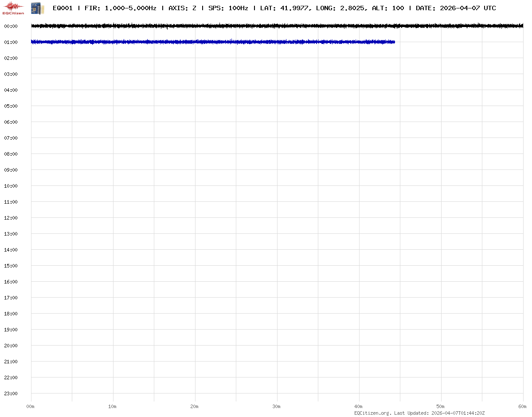Image resolution: width=532 pixels, height=417 pixels.
Task: Click the 50m minute axis label
Action: (441, 406)
